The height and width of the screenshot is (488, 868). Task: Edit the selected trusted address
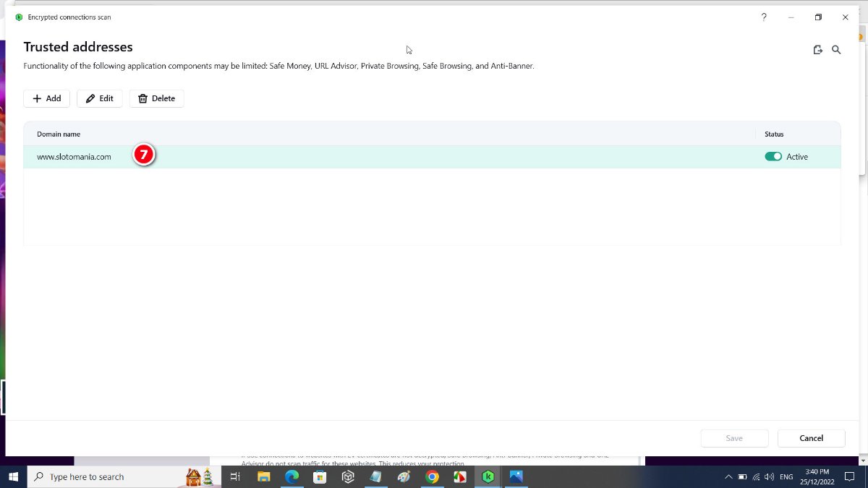click(x=100, y=98)
